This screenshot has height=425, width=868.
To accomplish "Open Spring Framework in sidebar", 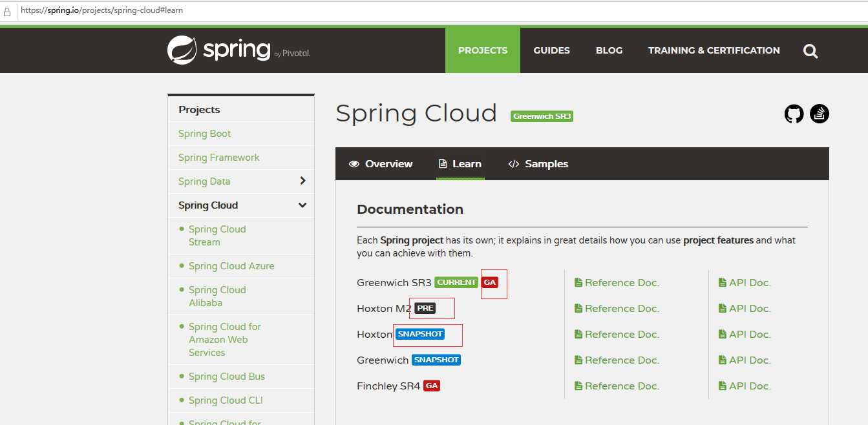I will 218,157.
